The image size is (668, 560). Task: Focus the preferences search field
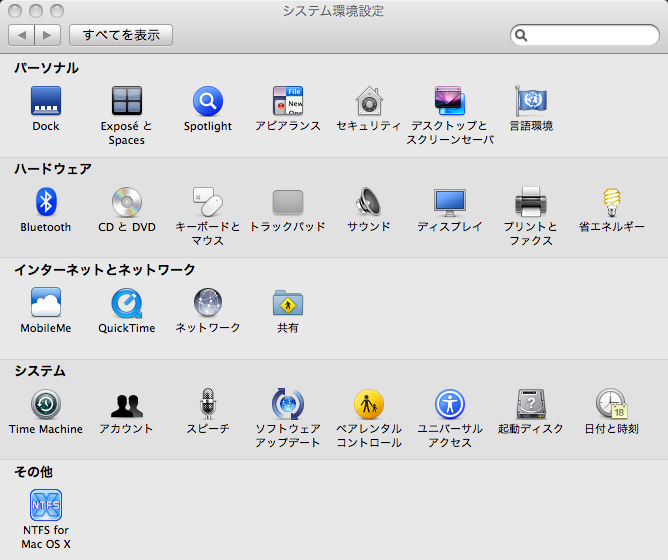click(584, 35)
